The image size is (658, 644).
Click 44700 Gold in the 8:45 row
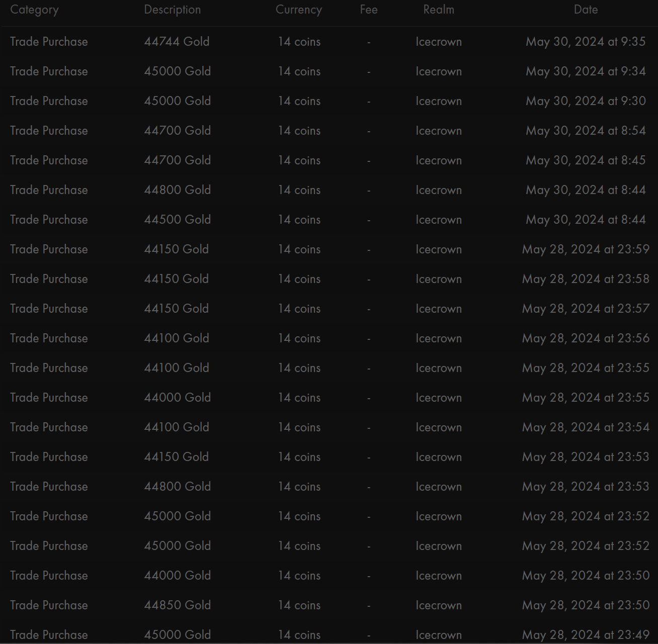pos(177,160)
